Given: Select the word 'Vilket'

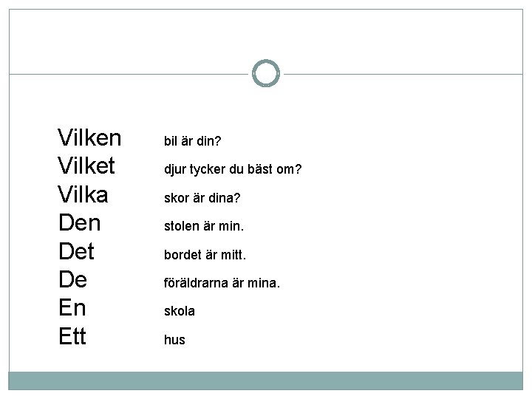Looking at the screenshot, I should tap(86, 166).
